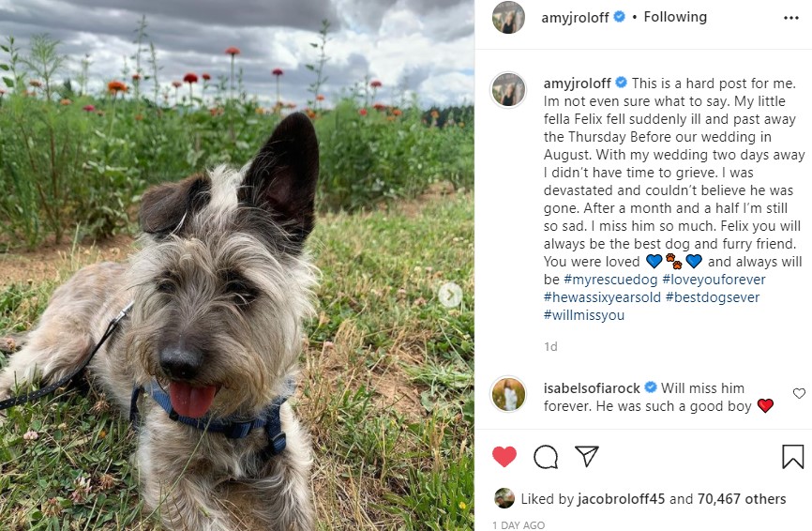Open jacobroloff45 profile from likes
The width and height of the screenshot is (812, 531).
pyautogui.click(x=621, y=499)
